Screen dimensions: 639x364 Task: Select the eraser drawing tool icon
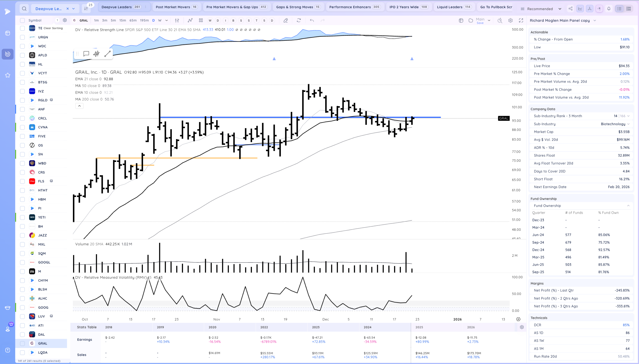[x=286, y=20]
